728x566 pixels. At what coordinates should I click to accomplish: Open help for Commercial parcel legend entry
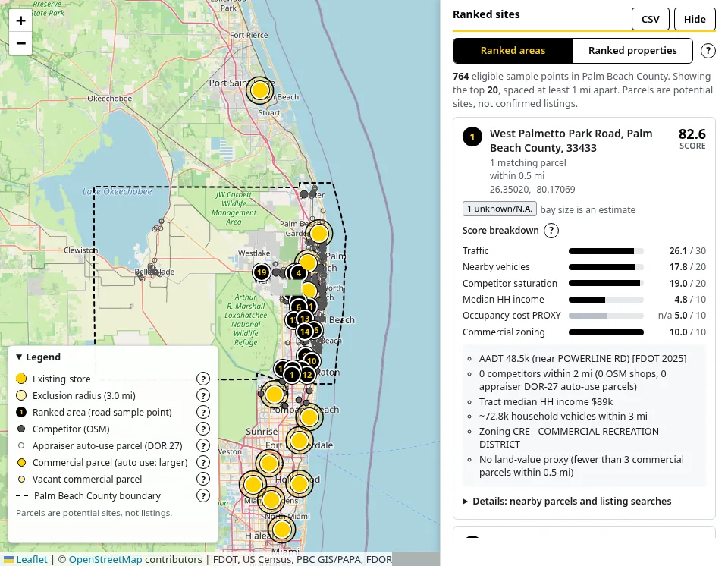203,462
